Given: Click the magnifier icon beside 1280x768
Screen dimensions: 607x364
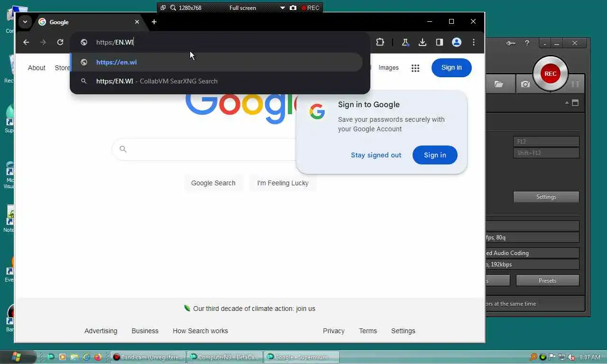Looking at the screenshot, I should [x=173, y=8].
